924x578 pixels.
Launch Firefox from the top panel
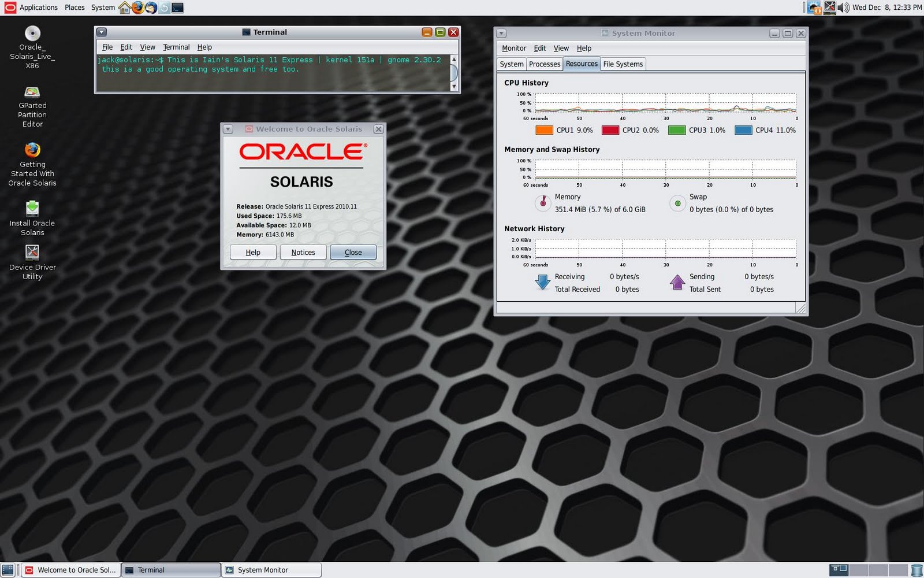click(137, 8)
